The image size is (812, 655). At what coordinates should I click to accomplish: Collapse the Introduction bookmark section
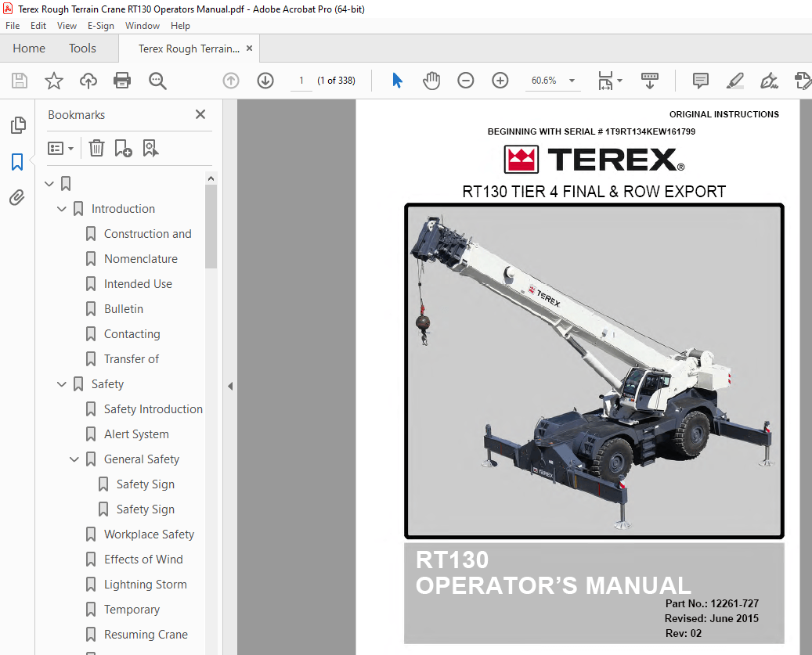(x=61, y=208)
